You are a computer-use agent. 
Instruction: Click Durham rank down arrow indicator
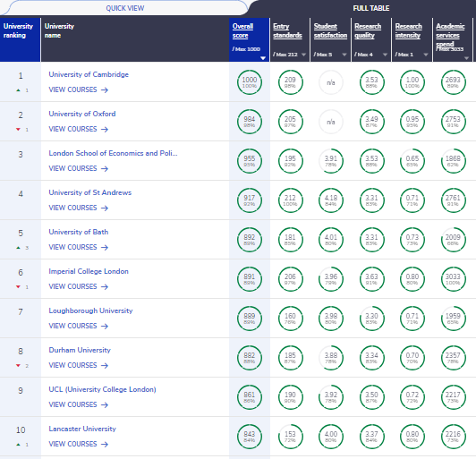pos(18,366)
